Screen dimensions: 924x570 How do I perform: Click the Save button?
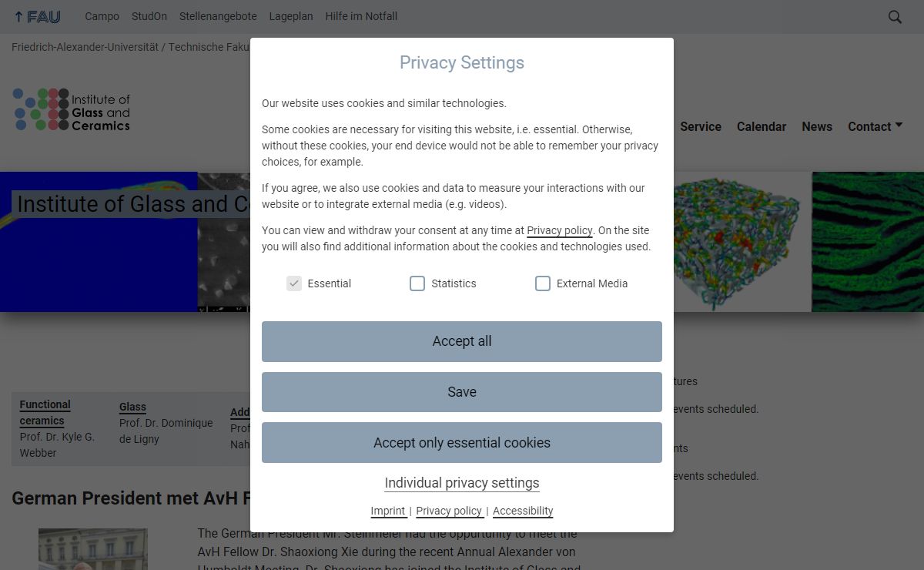tap(462, 392)
